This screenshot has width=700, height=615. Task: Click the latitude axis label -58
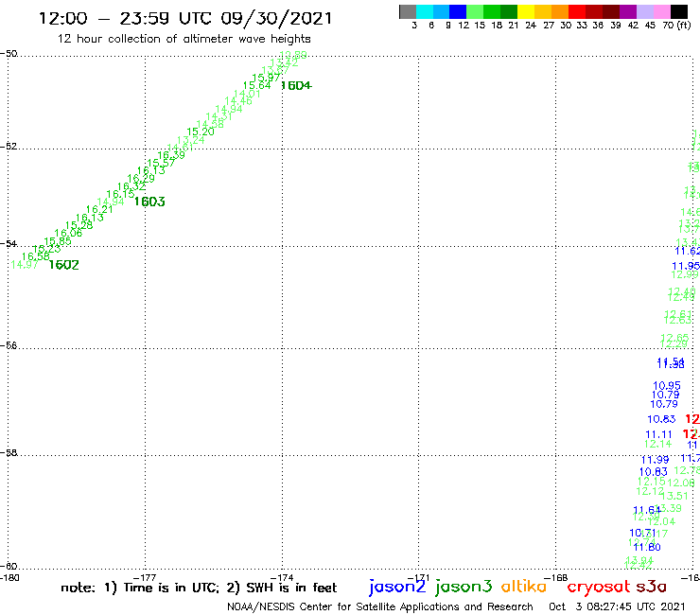[9, 452]
